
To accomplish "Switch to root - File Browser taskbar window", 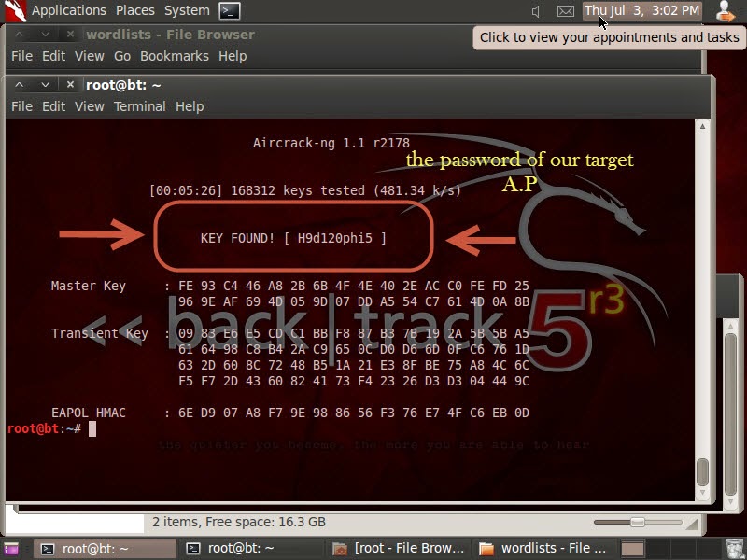I will coord(399,549).
